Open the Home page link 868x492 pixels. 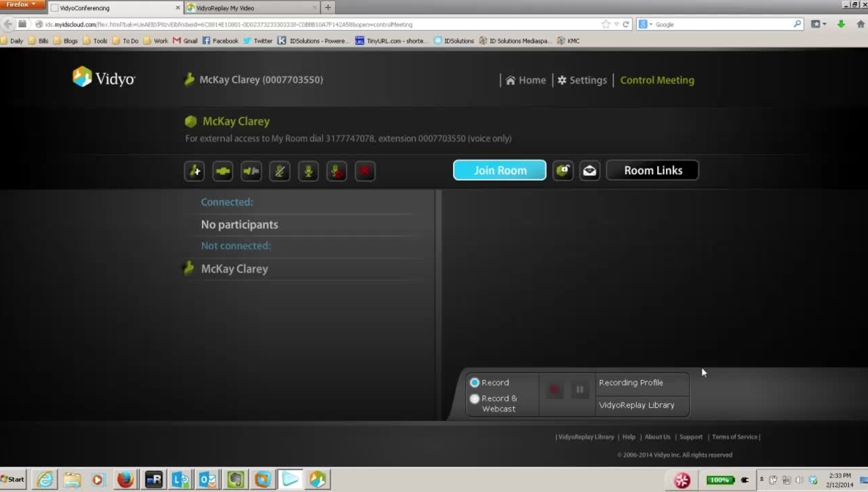(x=532, y=80)
